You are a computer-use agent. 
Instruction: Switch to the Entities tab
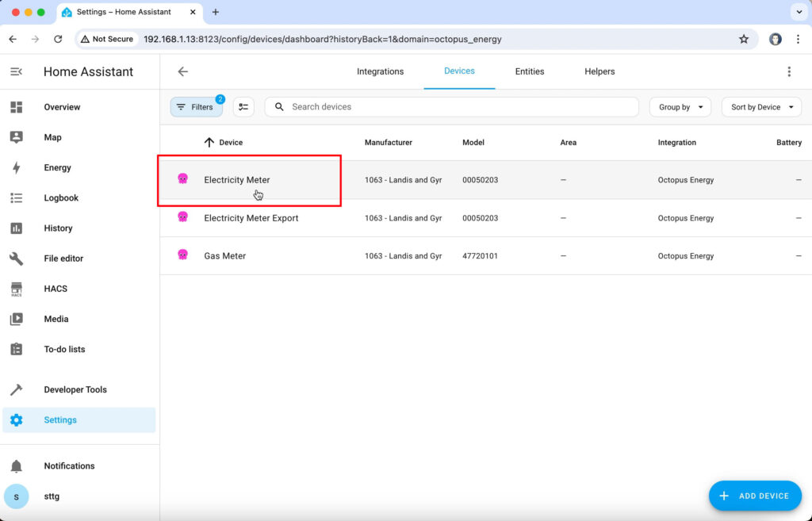529,71
